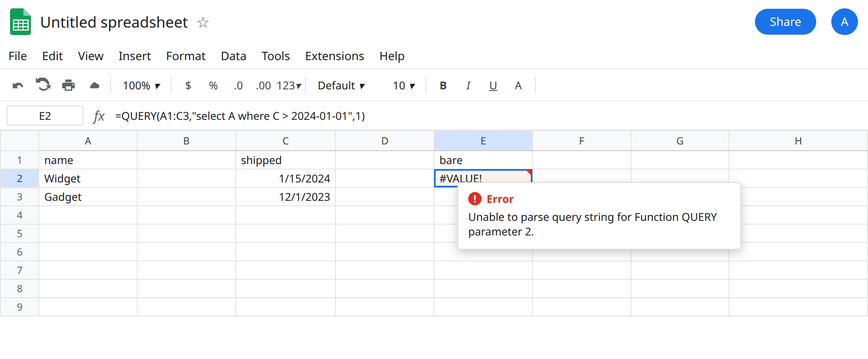
Task: Open the View menu
Action: coord(91,56)
